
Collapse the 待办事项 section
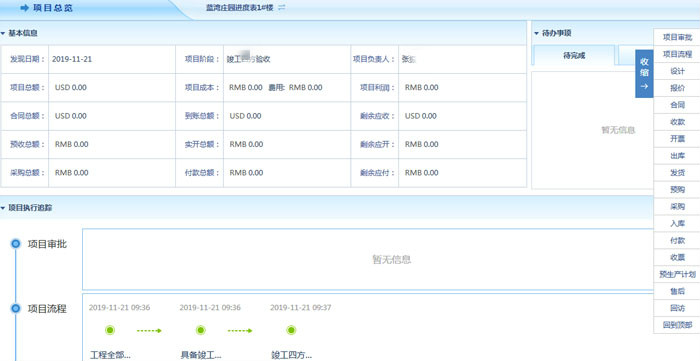pos(536,33)
